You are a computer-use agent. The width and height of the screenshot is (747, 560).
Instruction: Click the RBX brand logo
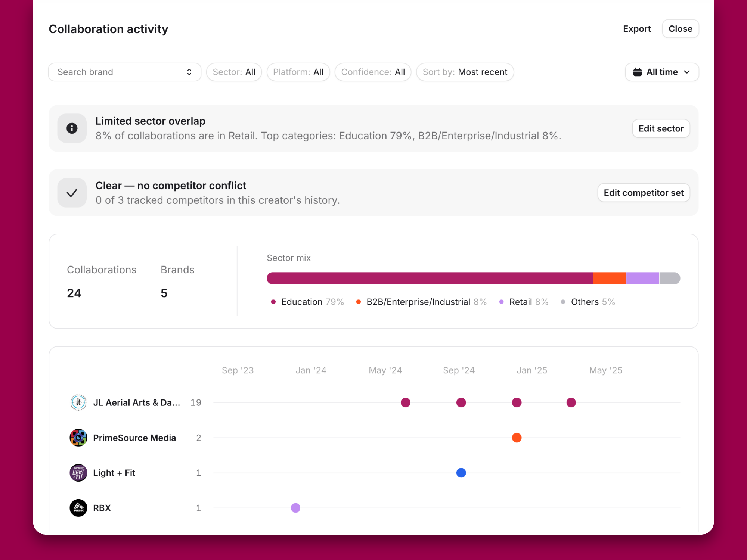tap(78, 508)
